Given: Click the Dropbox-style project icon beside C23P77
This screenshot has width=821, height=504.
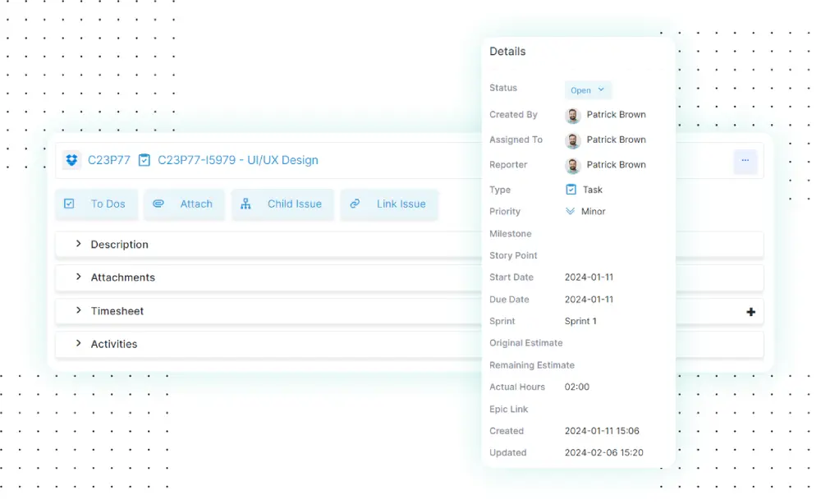Looking at the screenshot, I should pos(72,160).
